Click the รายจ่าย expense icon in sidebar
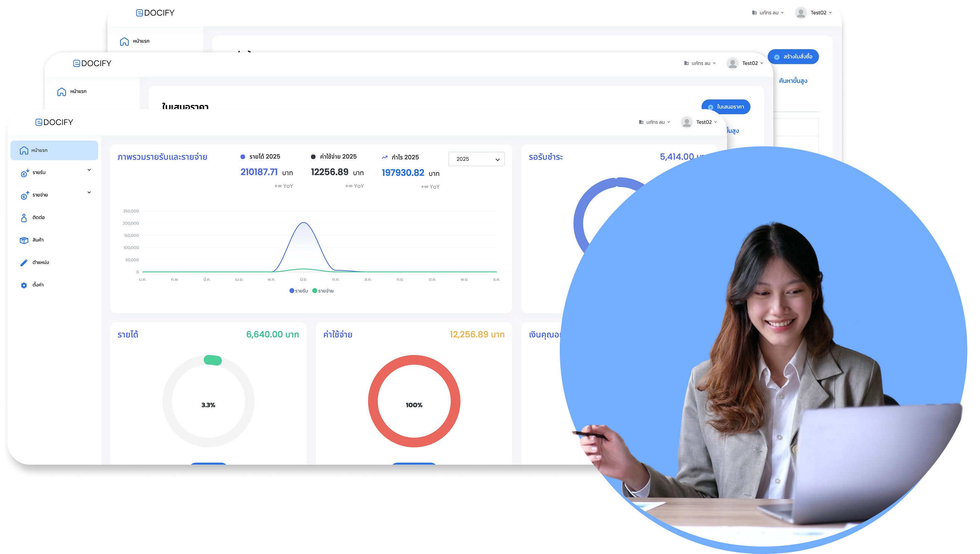 (24, 195)
